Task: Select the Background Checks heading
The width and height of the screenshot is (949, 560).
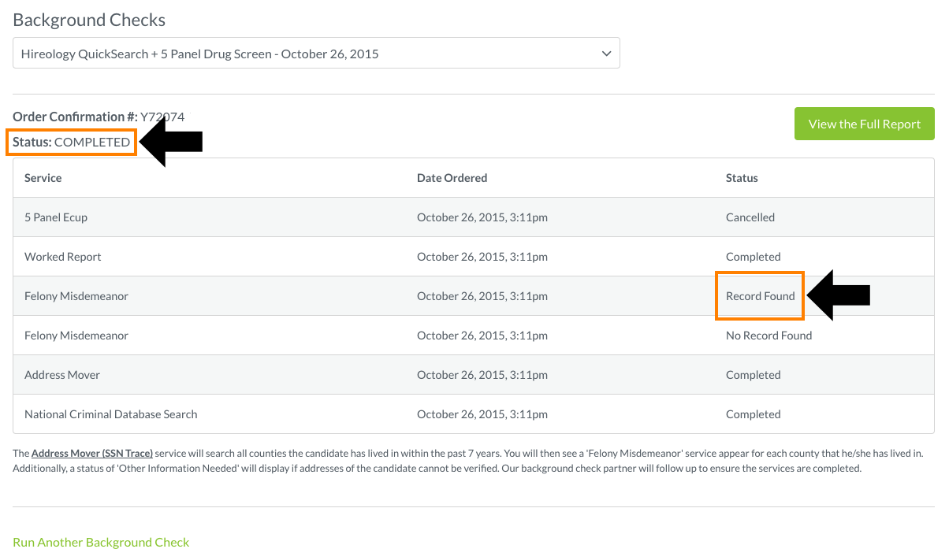Action: pyautogui.click(x=89, y=20)
